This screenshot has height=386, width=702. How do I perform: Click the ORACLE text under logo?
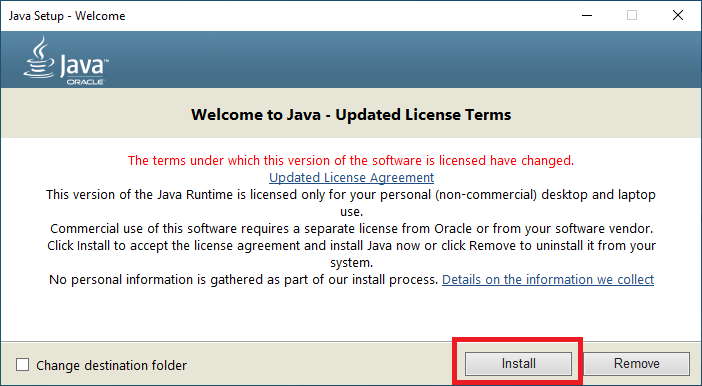(x=85, y=82)
